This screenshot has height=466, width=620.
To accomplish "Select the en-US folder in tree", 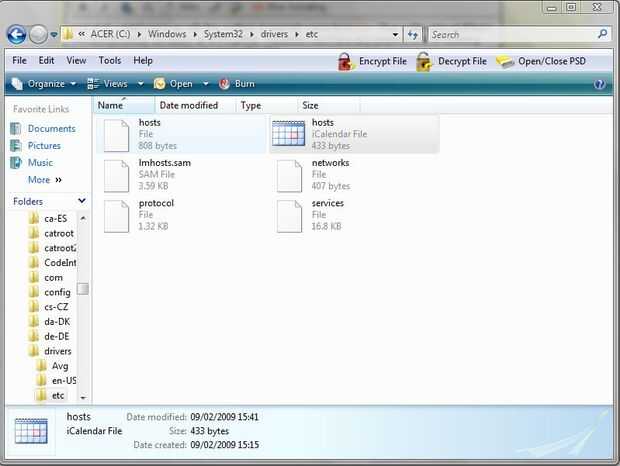I will [x=56, y=381].
